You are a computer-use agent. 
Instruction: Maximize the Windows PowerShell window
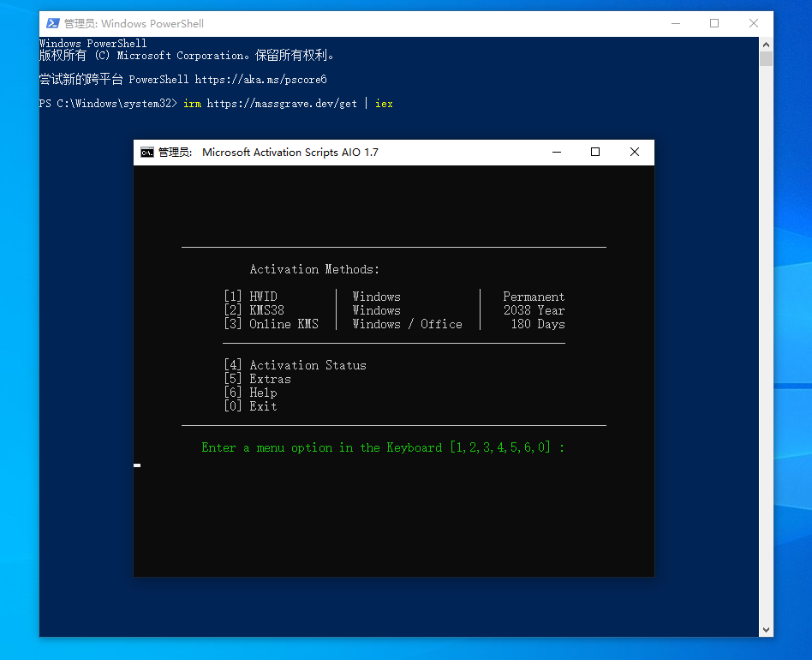pyautogui.click(x=714, y=24)
